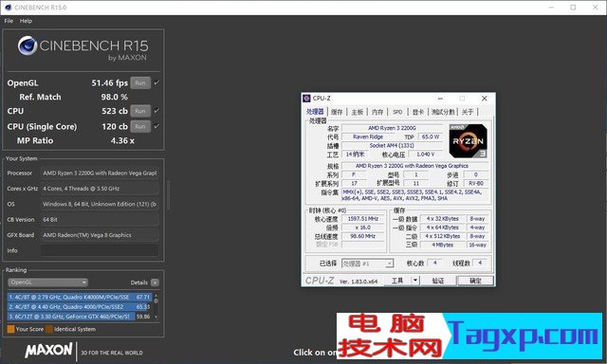
Task: Click the Processor field with AMD Ryzen 3 2200G
Action: click(100, 173)
